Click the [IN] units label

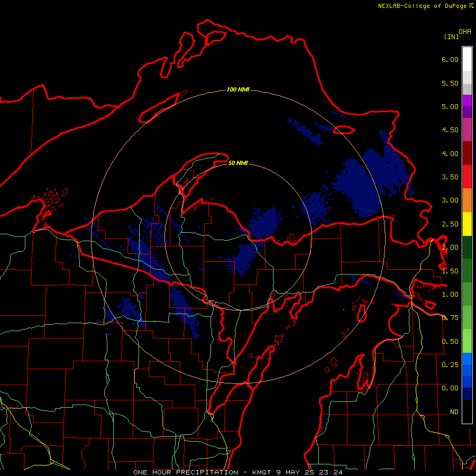pyautogui.click(x=452, y=37)
